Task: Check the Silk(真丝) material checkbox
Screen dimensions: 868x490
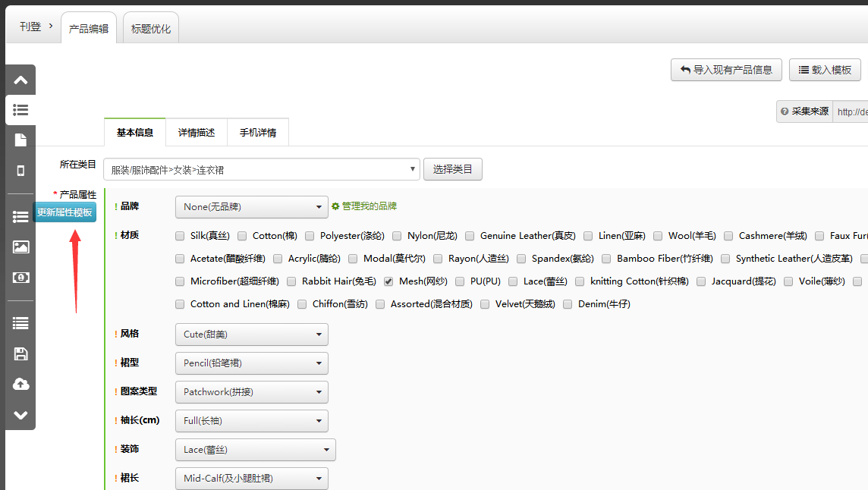Action: (180, 236)
